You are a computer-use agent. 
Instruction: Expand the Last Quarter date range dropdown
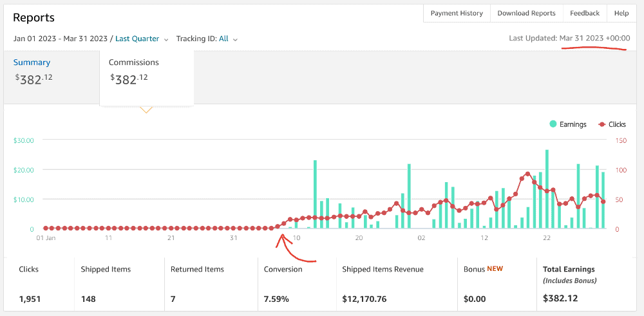tap(142, 39)
